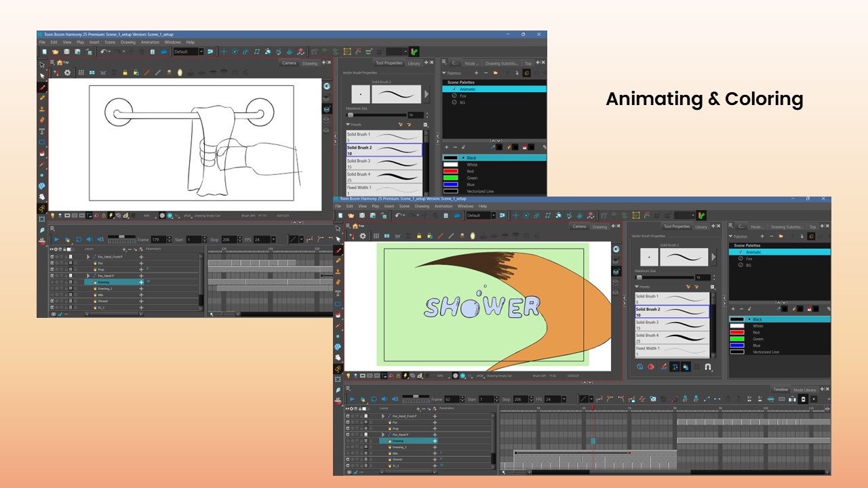
Task: Select the Pencil tool in the Shower window
Action: coord(338,260)
